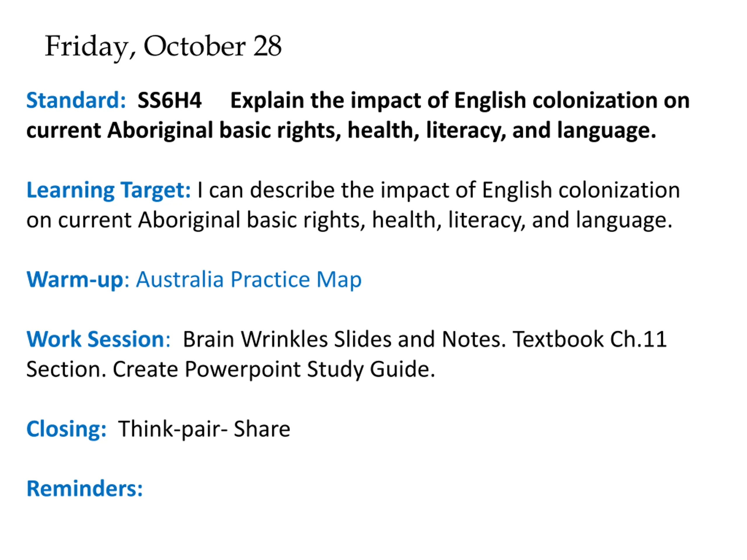Click the word "Section." in Work Session
Image resolution: width=747 pixels, height=560 pixels.
point(66,369)
